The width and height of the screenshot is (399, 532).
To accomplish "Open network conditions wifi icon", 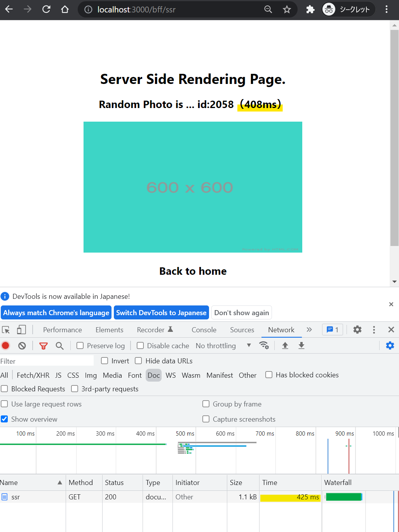I will pos(264,345).
